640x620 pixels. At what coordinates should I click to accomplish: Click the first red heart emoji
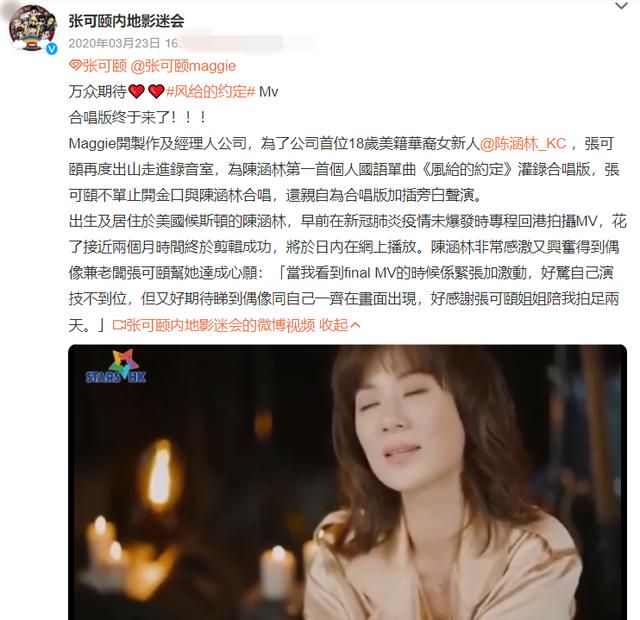[x=136, y=91]
